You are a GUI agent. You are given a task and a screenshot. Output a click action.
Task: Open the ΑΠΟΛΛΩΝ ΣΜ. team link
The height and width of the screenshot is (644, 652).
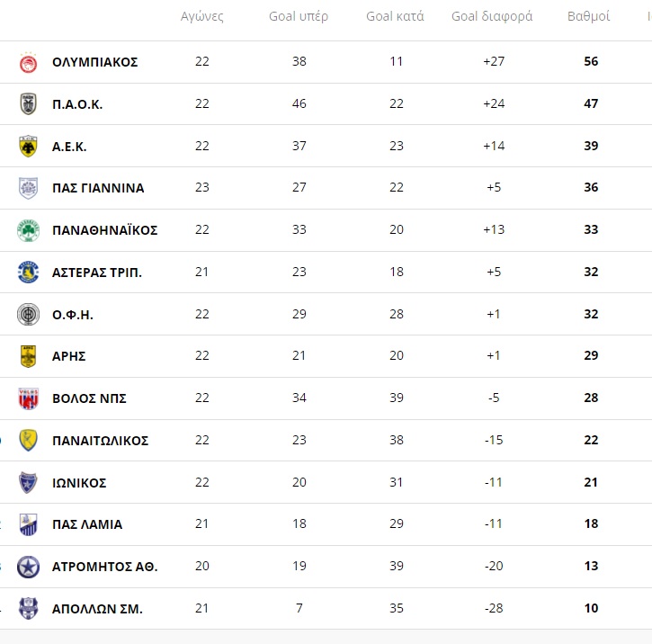(97, 609)
